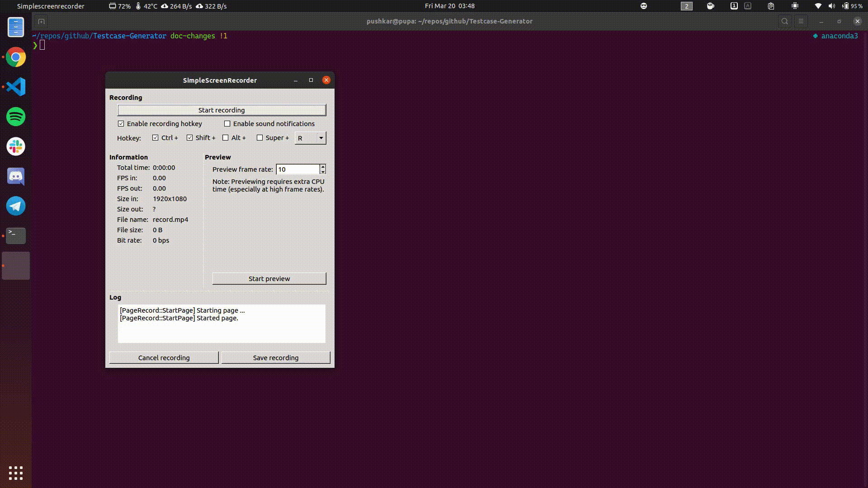Open Telegram from the dock
Image resolution: width=868 pixels, height=488 pixels.
pyautogui.click(x=16, y=206)
